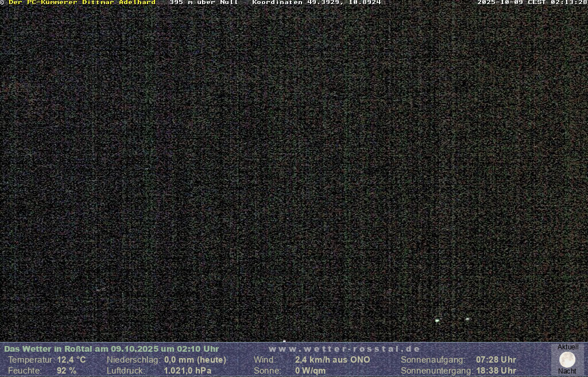This screenshot has width=588, height=377.
Task: Click "Der PC-Kümmerer Dittmar Adelhard" header text
Action: pyautogui.click(x=82, y=2)
